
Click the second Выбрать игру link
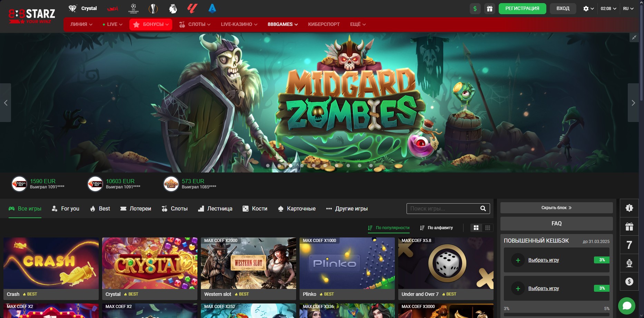544,288
